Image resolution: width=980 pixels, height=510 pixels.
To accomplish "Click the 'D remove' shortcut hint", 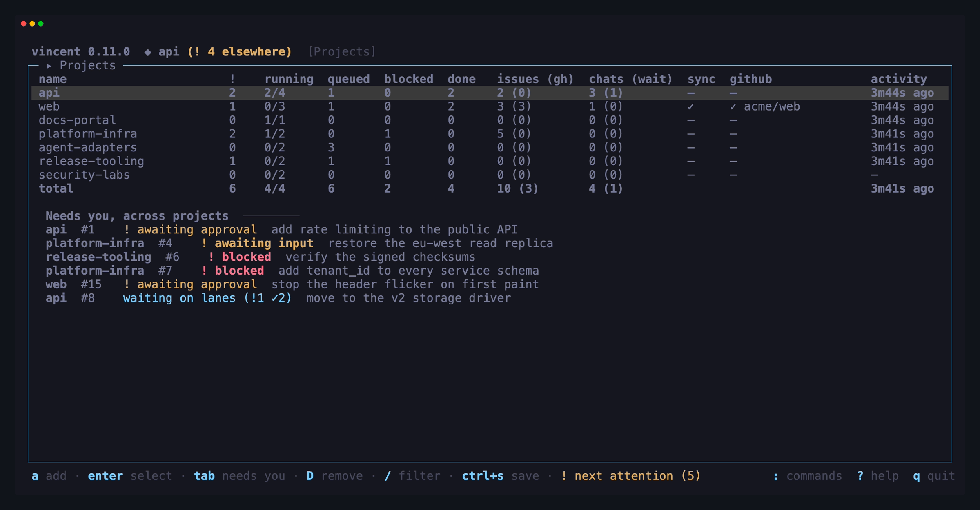I will (334, 476).
